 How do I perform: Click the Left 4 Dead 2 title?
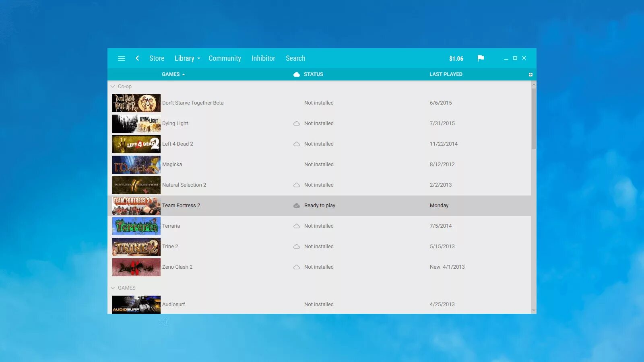click(178, 144)
